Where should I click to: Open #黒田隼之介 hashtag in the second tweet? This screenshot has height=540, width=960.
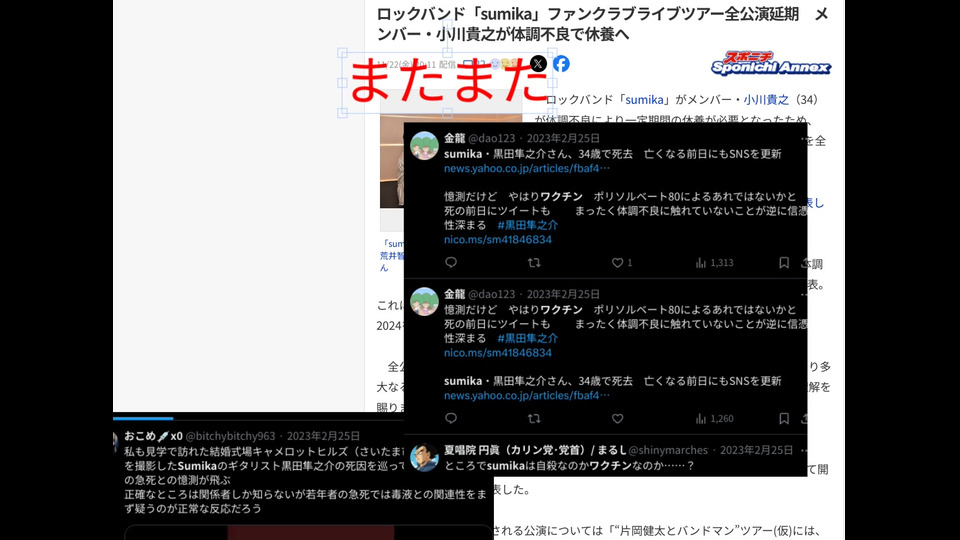coord(528,338)
